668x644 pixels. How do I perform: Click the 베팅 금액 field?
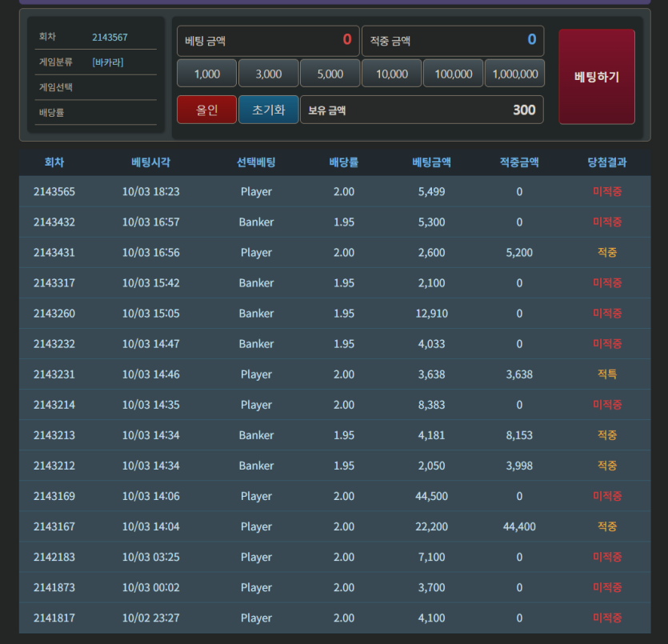pos(268,41)
